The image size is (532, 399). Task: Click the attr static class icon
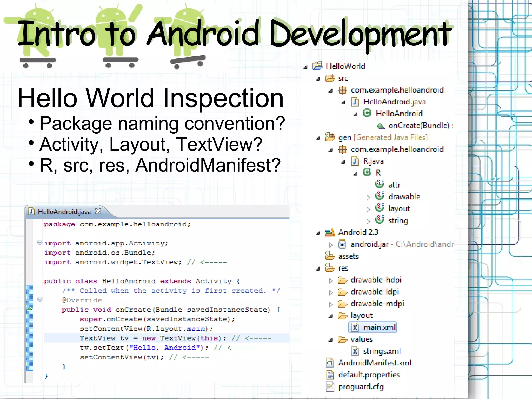tap(380, 184)
